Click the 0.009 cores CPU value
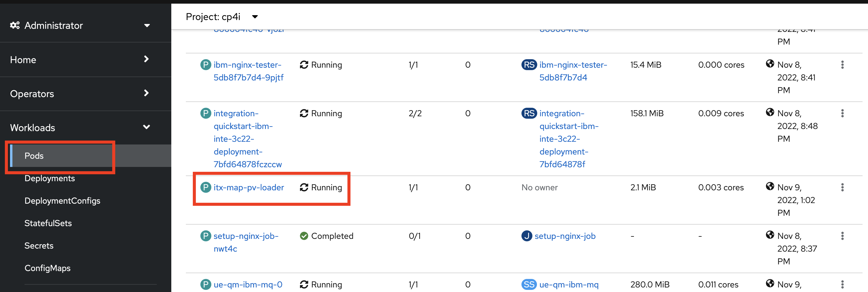Viewport: 868px width, 292px height. 721,113
